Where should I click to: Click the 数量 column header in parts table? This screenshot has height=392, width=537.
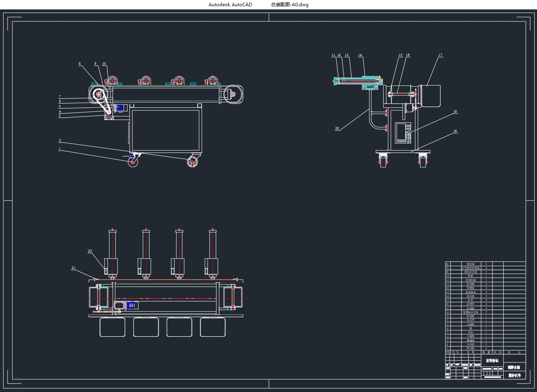tap(486, 352)
